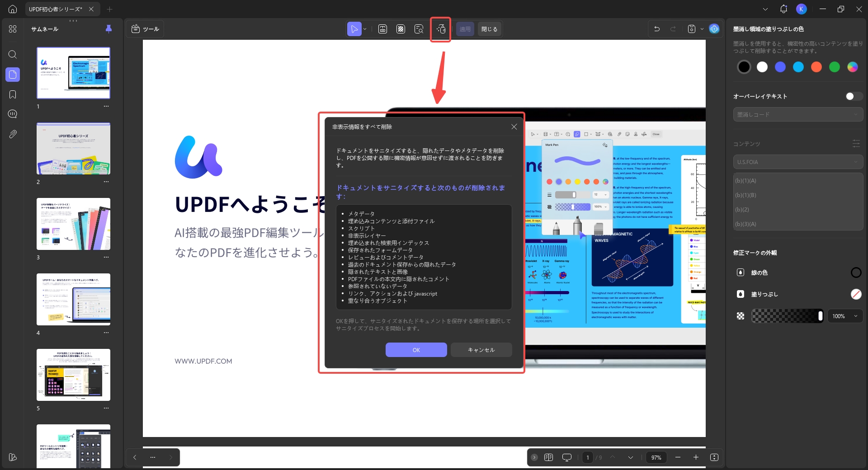
Task: Change the 線の色 outline color
Action: (856, 273)
